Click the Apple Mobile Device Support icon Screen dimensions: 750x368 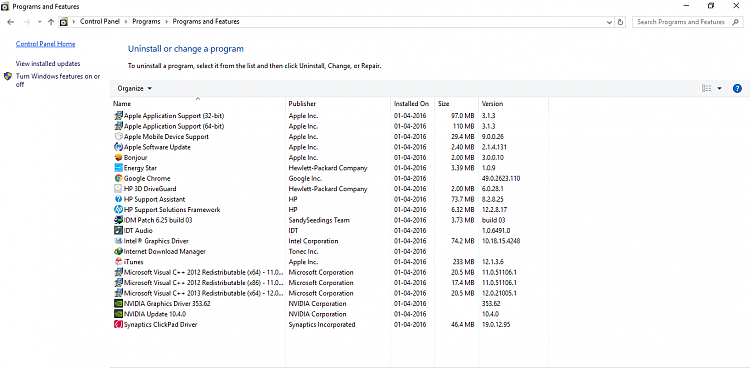(x=119, y=137)
